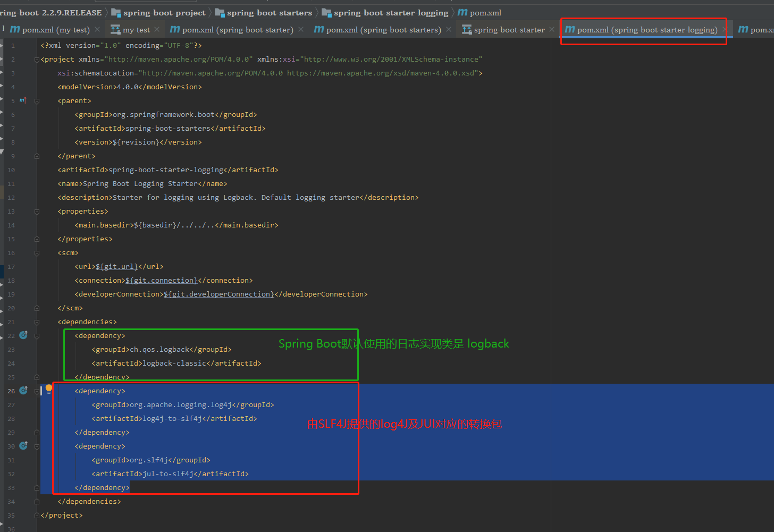Click the modelVersion 4.0.0 line
Screen dimensions: 774x532
[x=130, y=87]
